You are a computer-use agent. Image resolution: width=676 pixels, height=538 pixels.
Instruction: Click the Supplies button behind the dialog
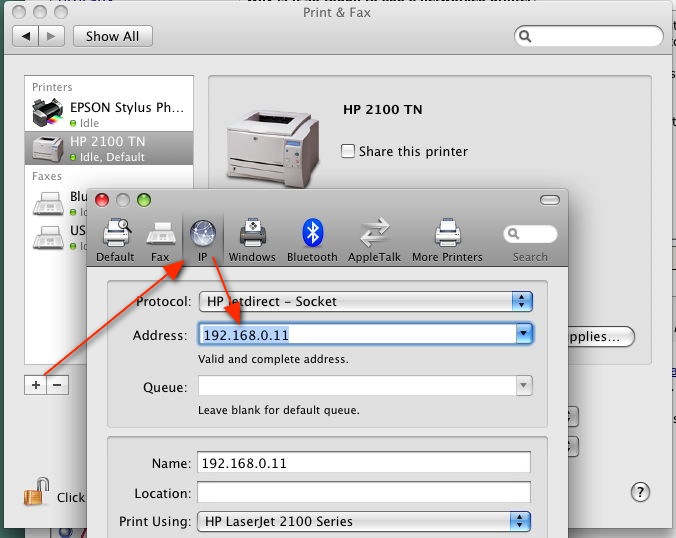point(600,337)
